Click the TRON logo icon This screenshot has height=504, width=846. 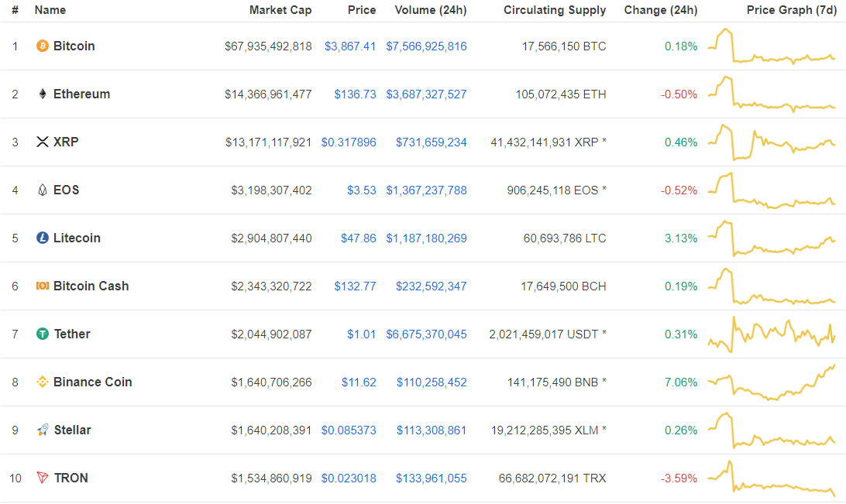tap(41, 478)
